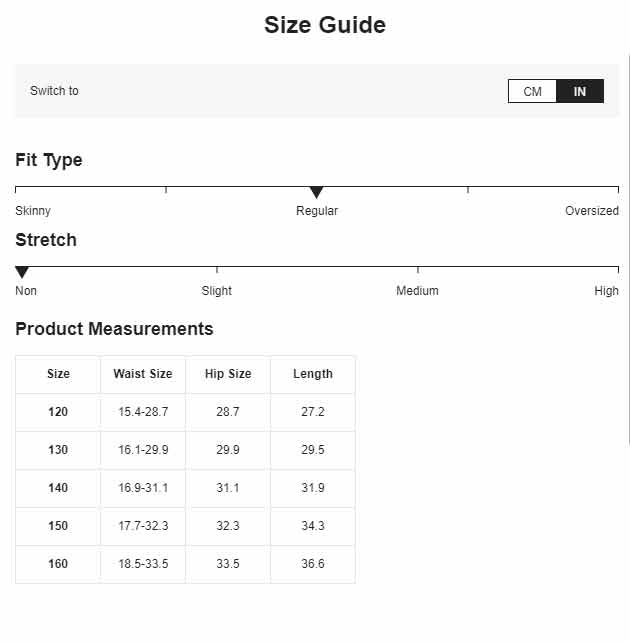The image size is (630, 642).
Task: Select the size 150 row header
Action: 58,526
